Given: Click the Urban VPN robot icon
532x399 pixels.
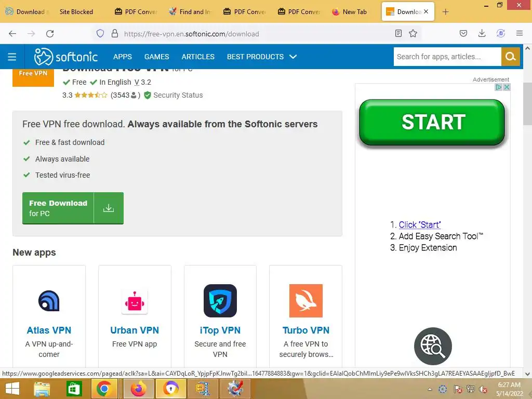Looking at the screenshot, I should [135, 301].
